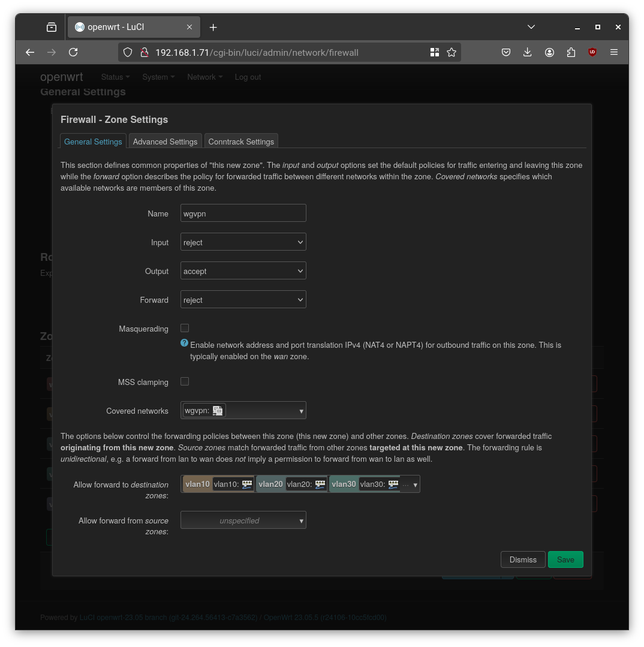The width and height of the screenshot is (644, 647).
Task: Save the firewall zone settings
Action: coord(565,559)
